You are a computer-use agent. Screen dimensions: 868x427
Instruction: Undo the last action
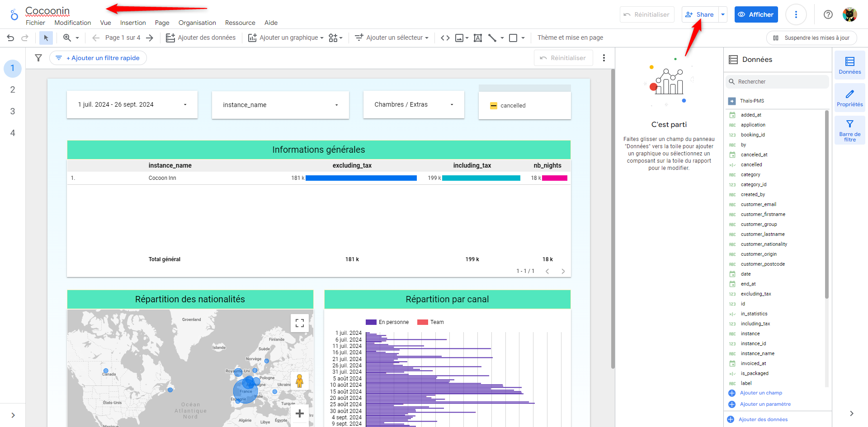coord(10,38)
